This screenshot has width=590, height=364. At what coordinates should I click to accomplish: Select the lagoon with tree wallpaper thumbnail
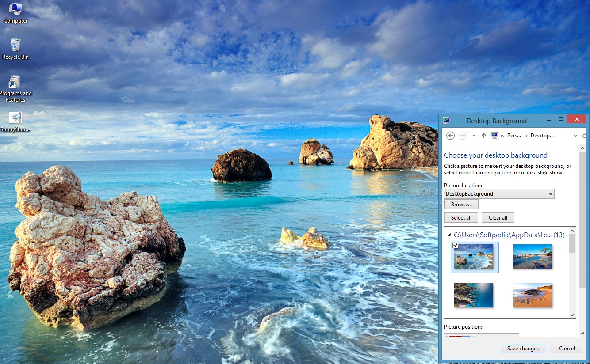pos(533,257)
